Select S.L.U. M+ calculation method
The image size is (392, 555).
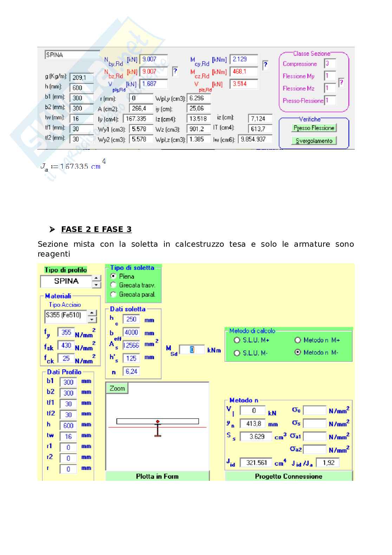[x=237, y=340]
